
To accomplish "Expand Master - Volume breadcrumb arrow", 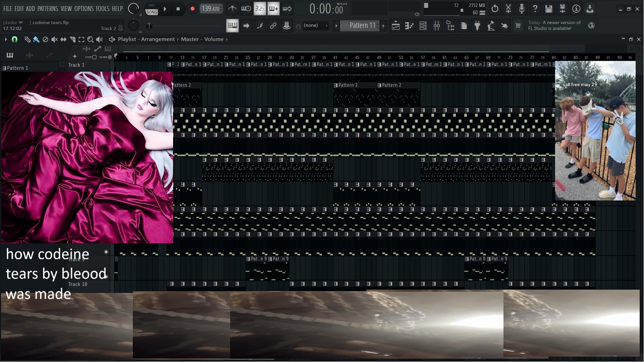I will click(x=226, y=39).
